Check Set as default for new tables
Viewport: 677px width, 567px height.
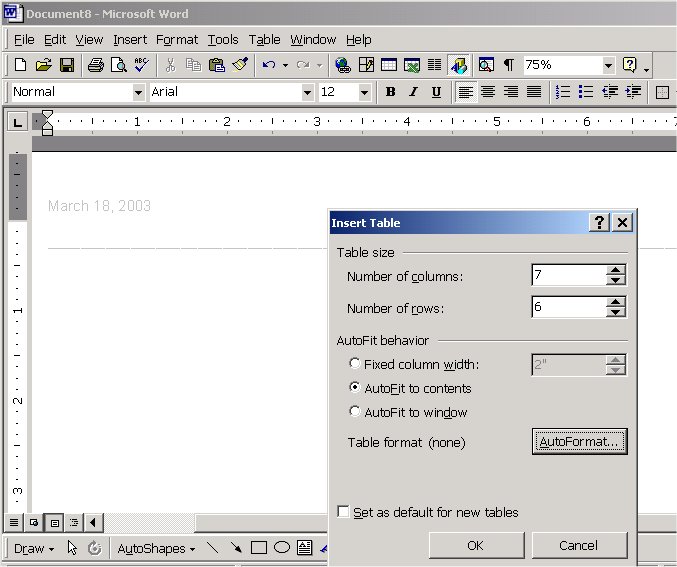(344, 512)
